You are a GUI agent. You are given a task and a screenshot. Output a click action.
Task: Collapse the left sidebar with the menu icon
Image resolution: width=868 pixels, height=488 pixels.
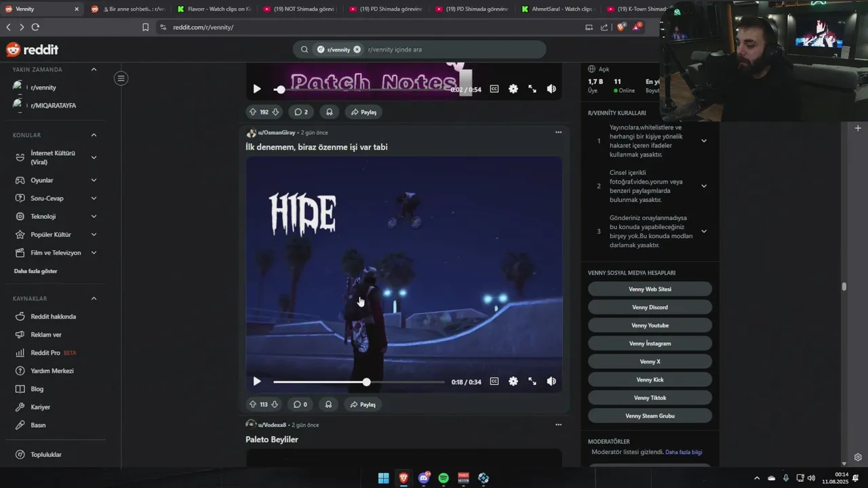click(121, 79)
